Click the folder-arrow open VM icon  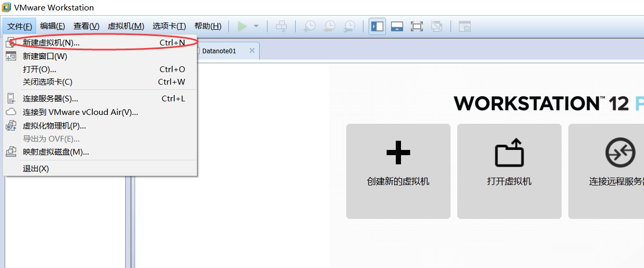[509, 153]
